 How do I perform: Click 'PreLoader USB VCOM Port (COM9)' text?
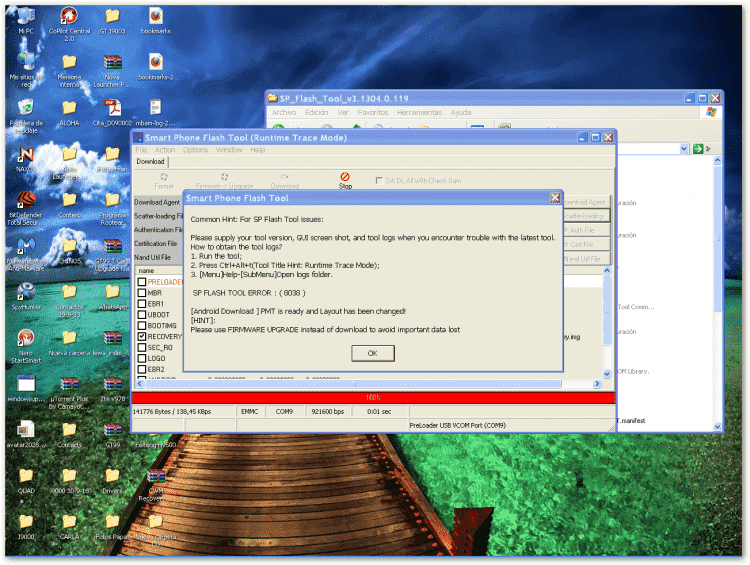click(457, 425)
